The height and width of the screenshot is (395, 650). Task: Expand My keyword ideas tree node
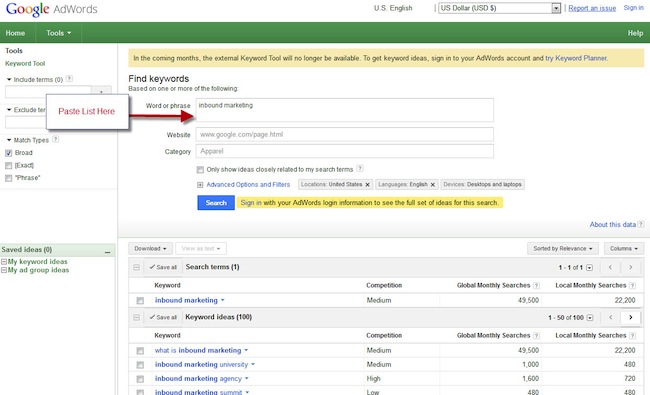point(4,262)
